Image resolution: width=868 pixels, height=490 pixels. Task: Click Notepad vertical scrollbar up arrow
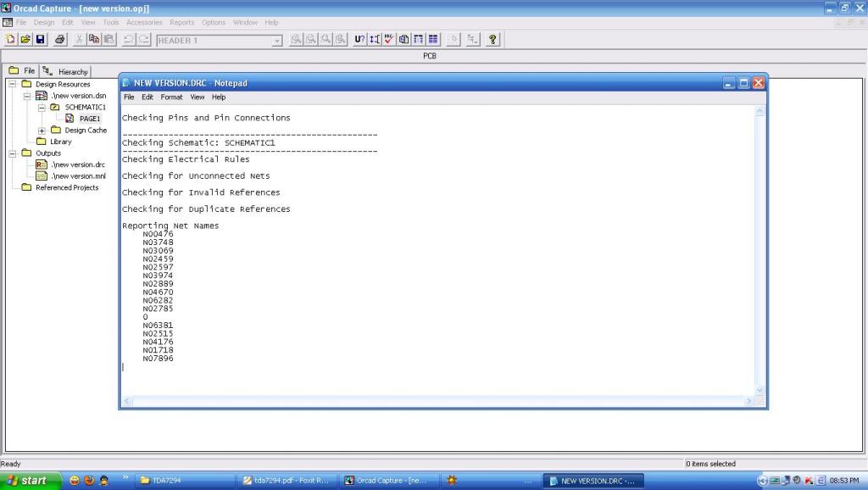click(x=759, y=112)
